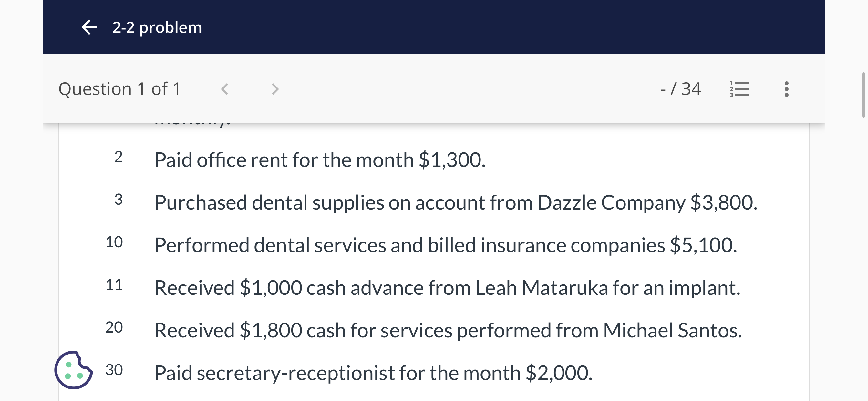Go to the previous question chevron
Viewport: 868px width, 401px height.
225,89
